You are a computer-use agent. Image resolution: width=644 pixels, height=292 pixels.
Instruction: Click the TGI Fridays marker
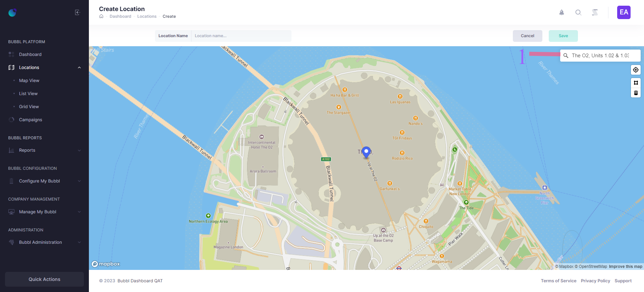click(402, 133)
